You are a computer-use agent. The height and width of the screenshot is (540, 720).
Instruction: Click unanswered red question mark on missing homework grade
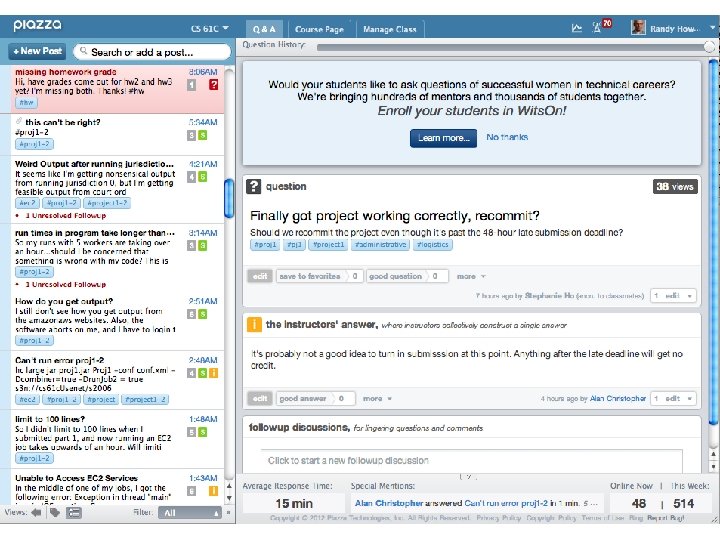pos(214,84)
